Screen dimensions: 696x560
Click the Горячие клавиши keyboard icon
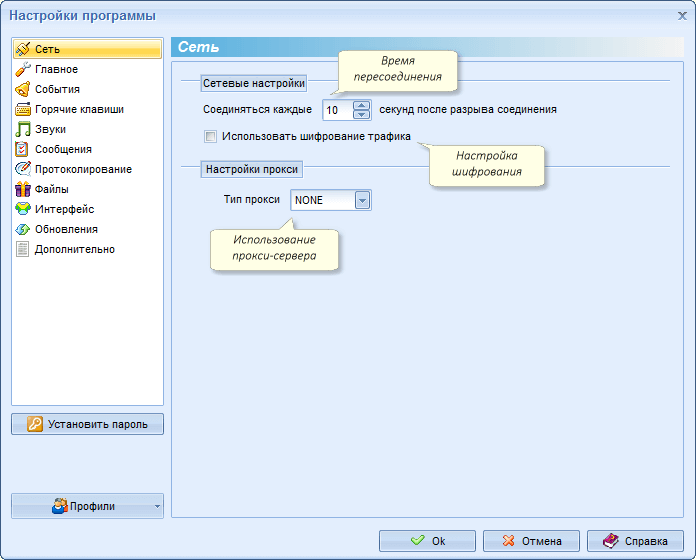tap(23, 109)
